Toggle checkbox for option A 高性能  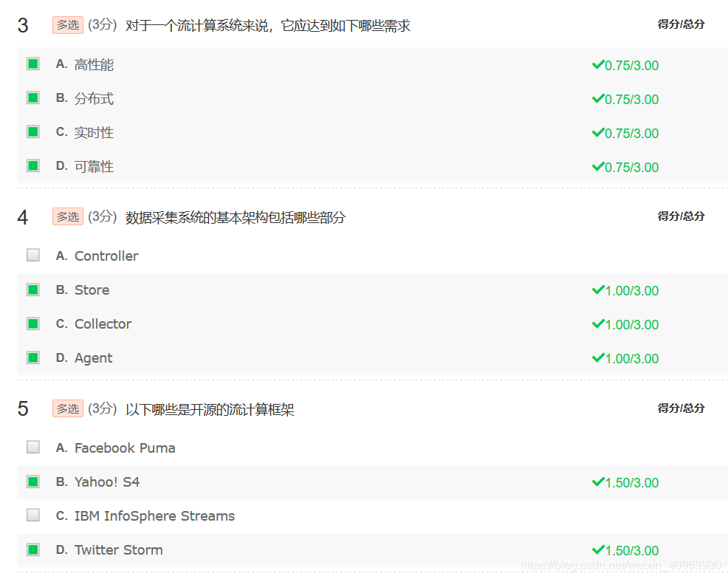(33, 64)
